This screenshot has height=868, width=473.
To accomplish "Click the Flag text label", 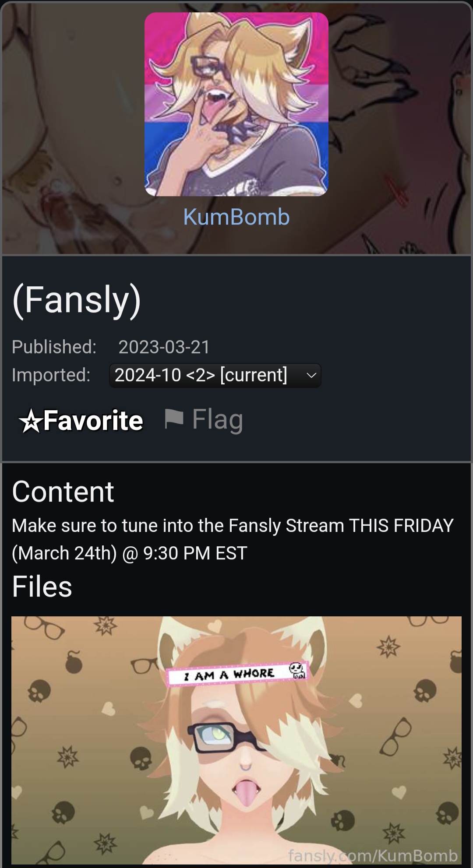I will [x=217, y=419].
